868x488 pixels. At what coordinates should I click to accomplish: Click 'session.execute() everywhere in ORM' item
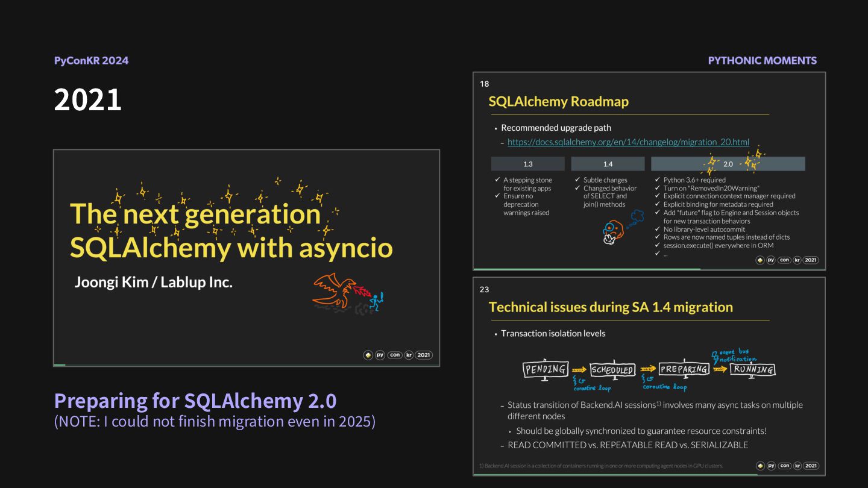(719, 245)
